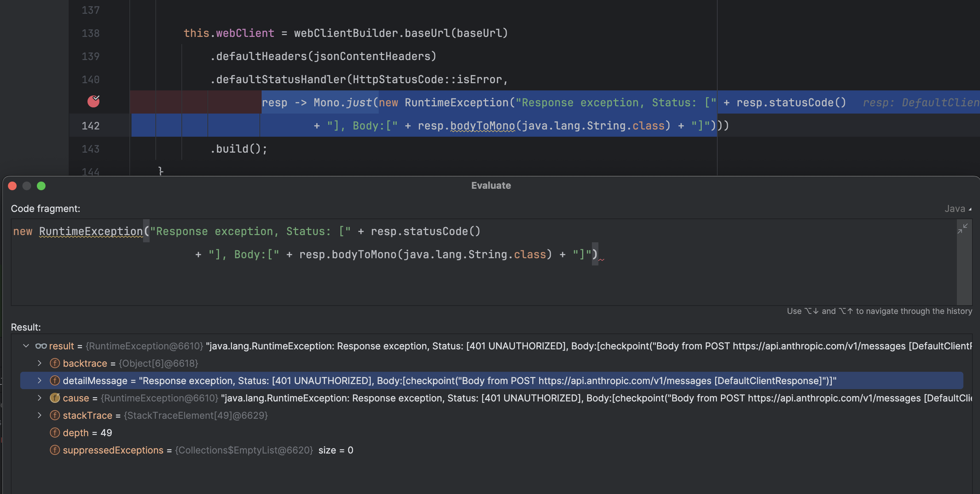Open the Java language dropdown
The width and height of the screenshot is (980, 494).
pyautogui.click(x=958, y=209)
